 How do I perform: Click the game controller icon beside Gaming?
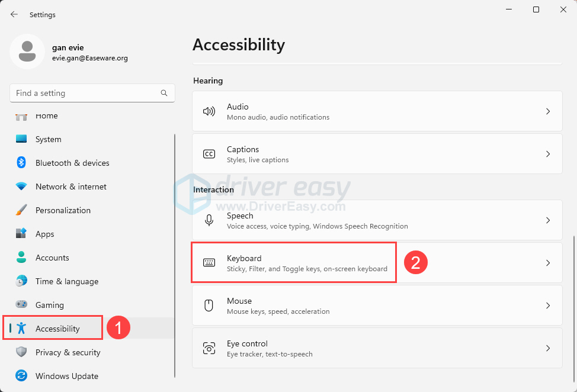tap(21, 305)
